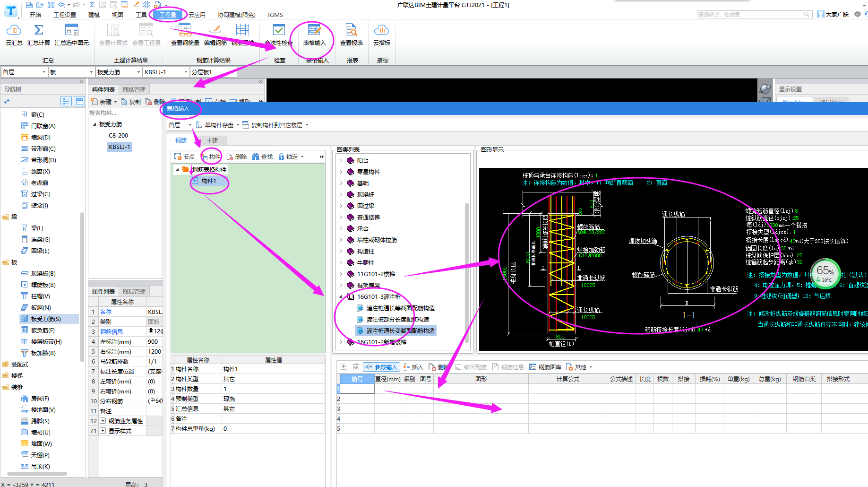
Task: Click the help search box at top
Action: 754,15
